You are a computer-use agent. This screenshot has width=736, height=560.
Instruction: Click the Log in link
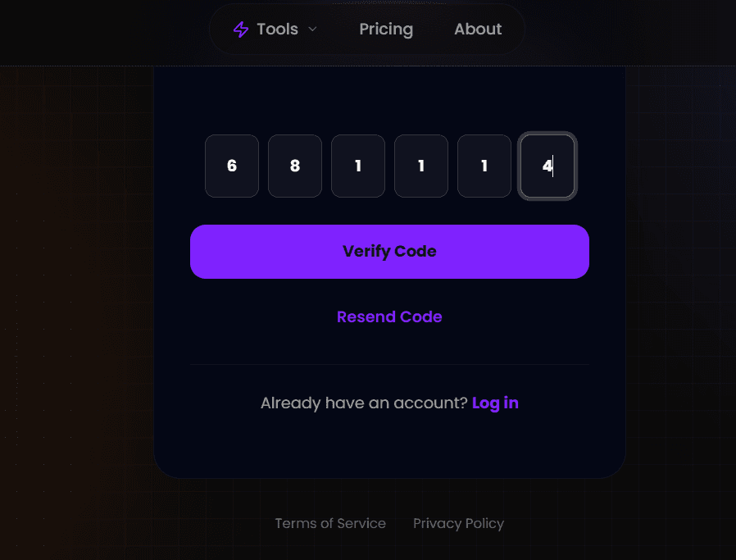pos(495,403)
